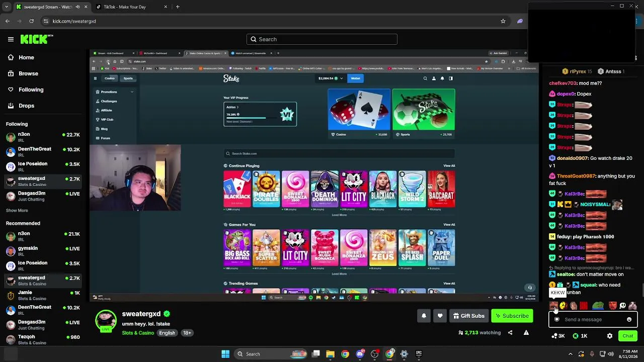Viewport: 644px width, 362px height.
Task: Open the Windows Start menu
Action: [225, 354]
